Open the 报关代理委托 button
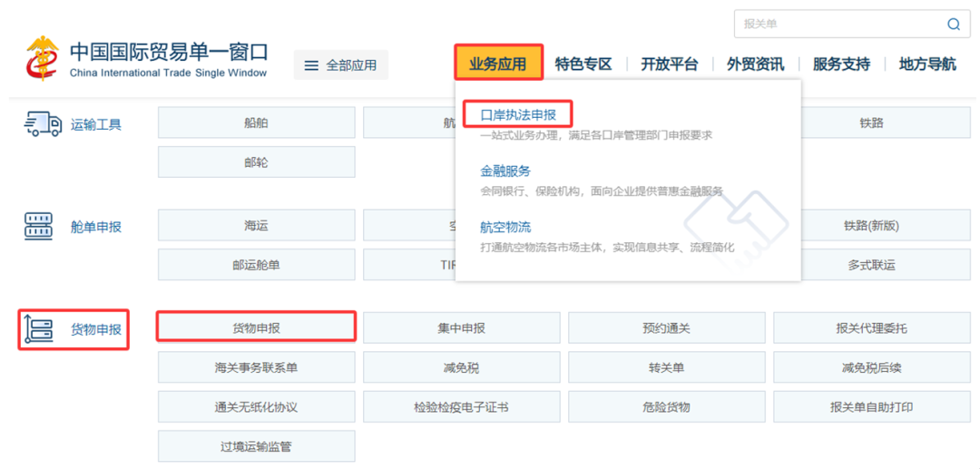 872,327
